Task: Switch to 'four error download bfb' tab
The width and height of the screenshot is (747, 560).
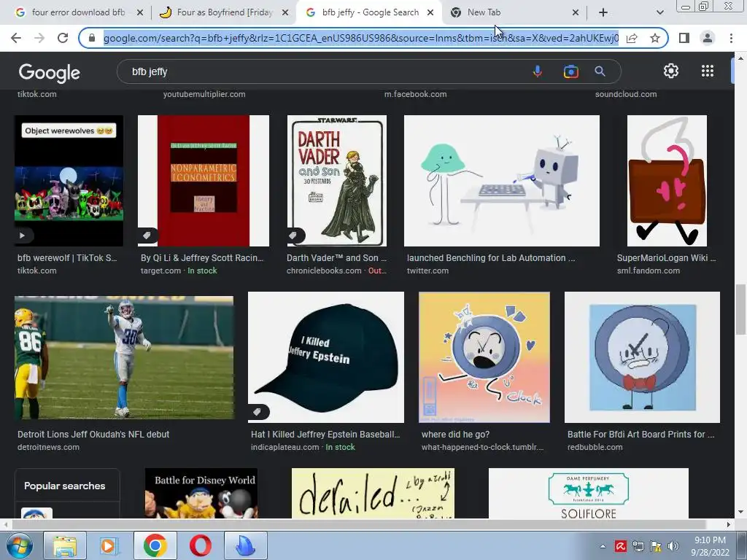Action: tap(79, 12)
